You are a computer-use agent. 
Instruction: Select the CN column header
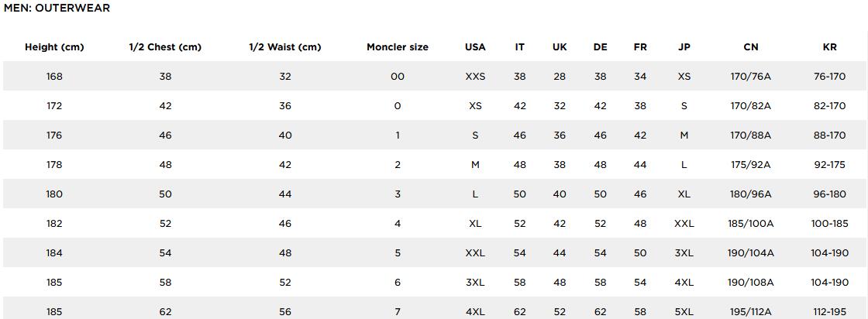750,47
